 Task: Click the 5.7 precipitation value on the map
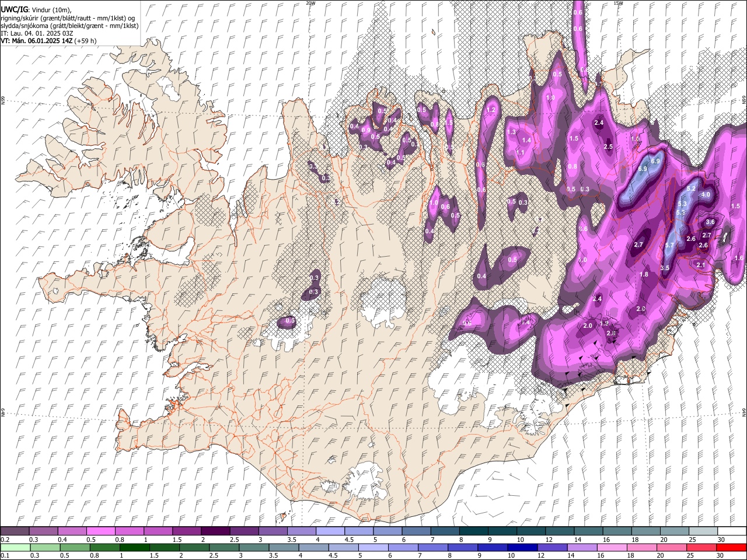click(669, 246)
